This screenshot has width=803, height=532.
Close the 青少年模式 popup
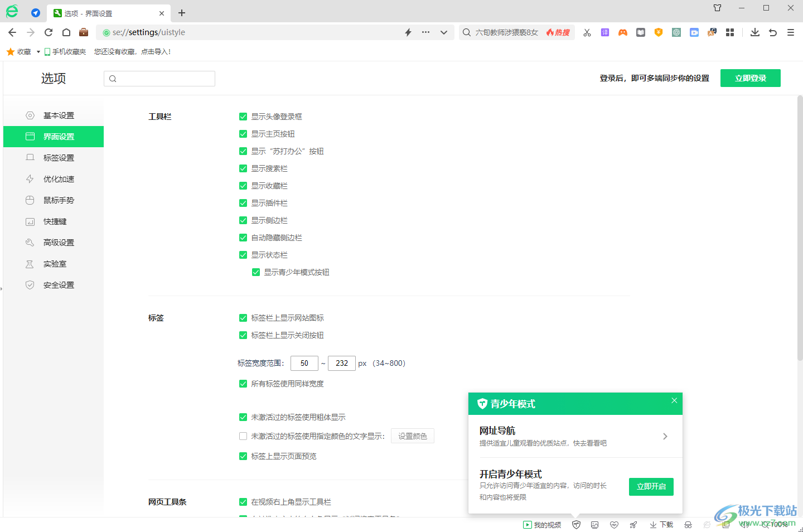click(x=674, y=400)
